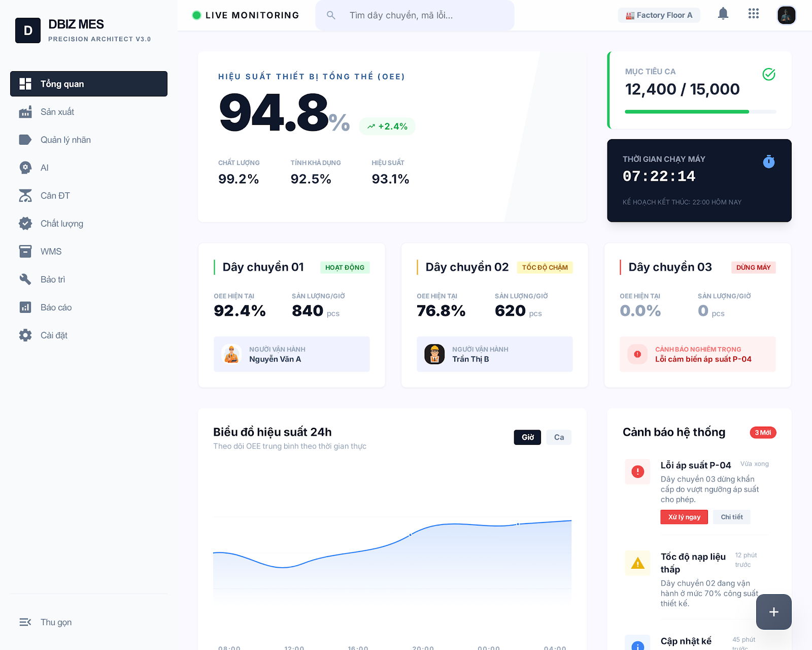Click the 93.1% Hiệu suất value
This screenshot has height=650, width=812.
(x=390, y=179)
